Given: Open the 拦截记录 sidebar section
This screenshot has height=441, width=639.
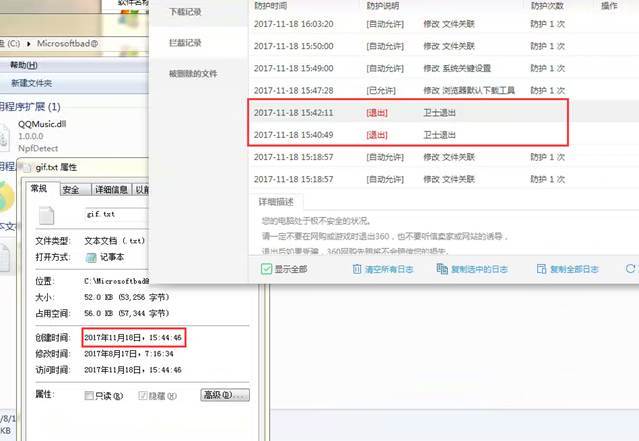Looking at the screenshot, I should tap(186, 43).
